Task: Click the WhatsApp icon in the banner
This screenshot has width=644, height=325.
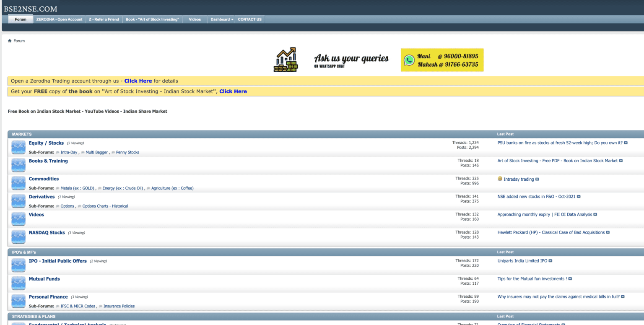Action: (409, 60)
